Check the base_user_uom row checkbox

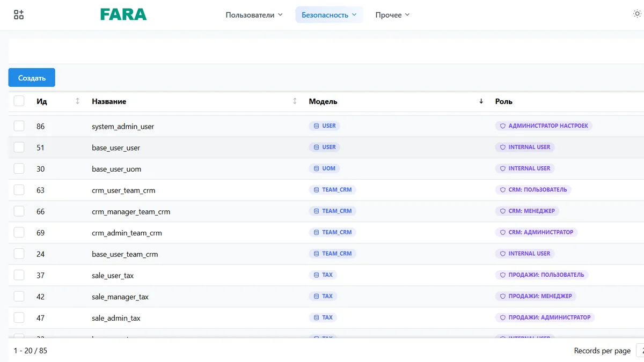pyautogui.click(x=19, y=168)
